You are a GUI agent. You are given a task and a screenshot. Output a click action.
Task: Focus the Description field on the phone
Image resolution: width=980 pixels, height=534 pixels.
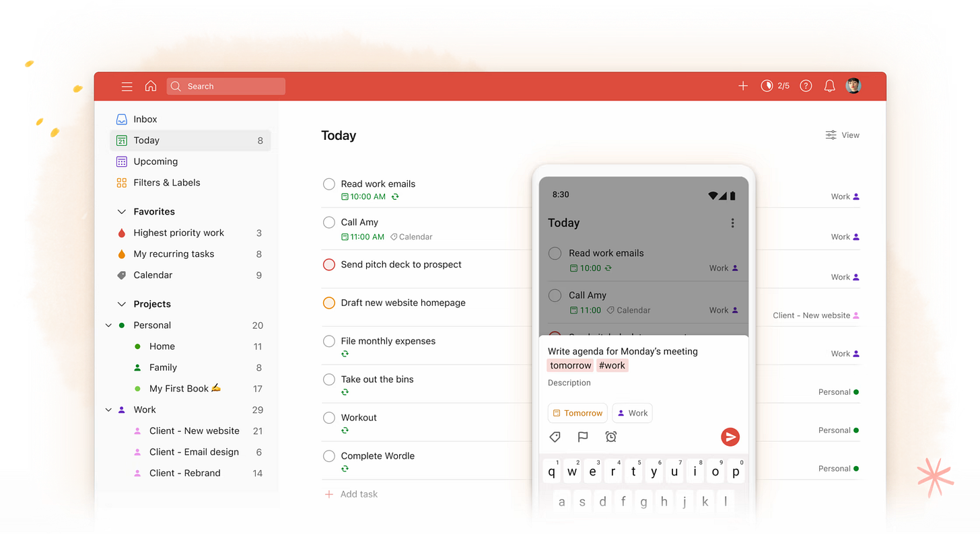569,383
